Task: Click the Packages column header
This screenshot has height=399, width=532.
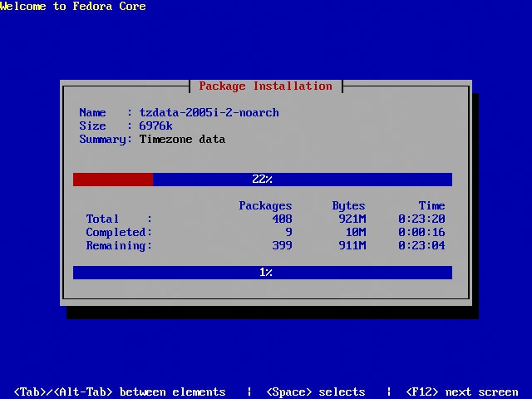Action: pyautogui.click(x=265, y=205)
